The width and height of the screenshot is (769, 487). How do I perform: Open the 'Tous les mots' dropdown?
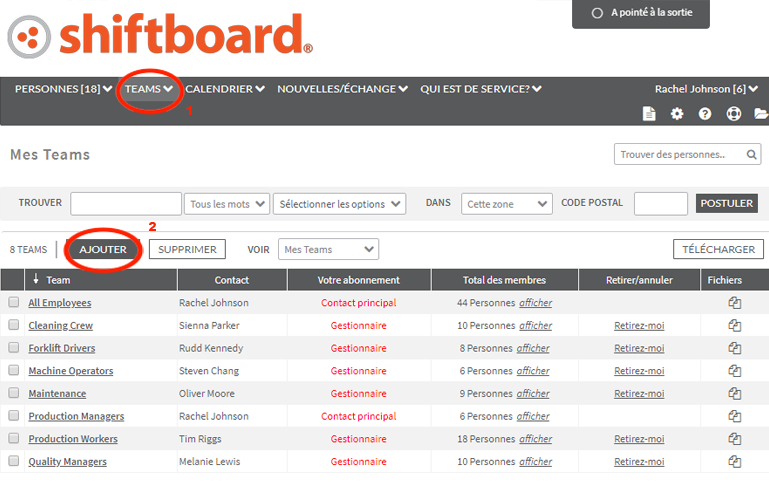(x=227, y=204)
